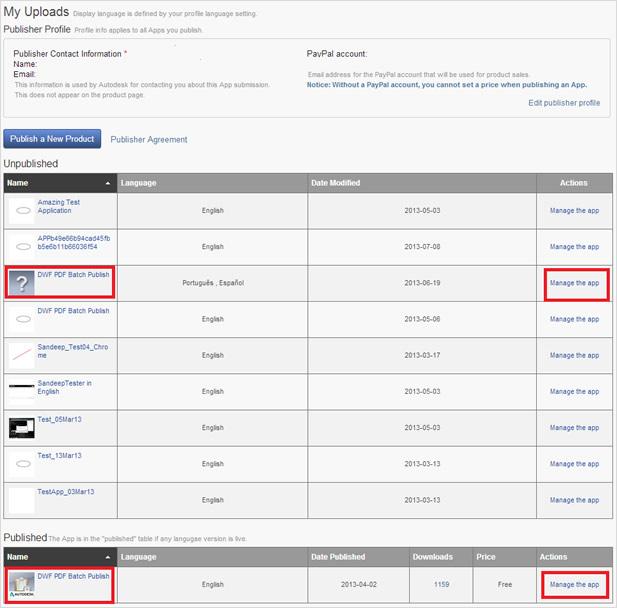Open the Test_05Mar13 app link
Image resolution: width=617 pixels, height=608 pixels.
tap(59, 420)
